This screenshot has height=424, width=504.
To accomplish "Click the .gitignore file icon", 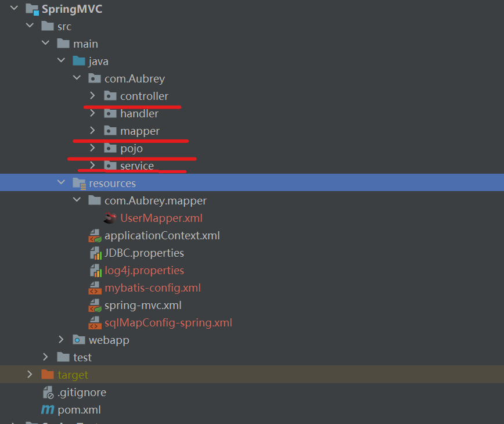I will (48, 392).
